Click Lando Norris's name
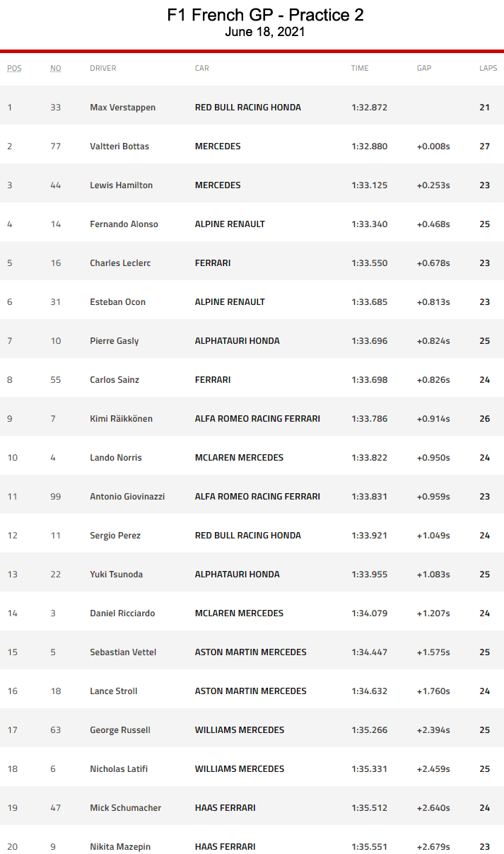 point(116,458)
